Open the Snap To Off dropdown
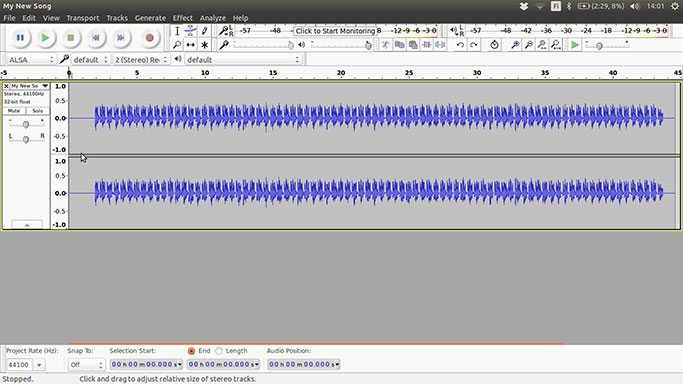The image size is (683, 384). [x=86, y=365]
